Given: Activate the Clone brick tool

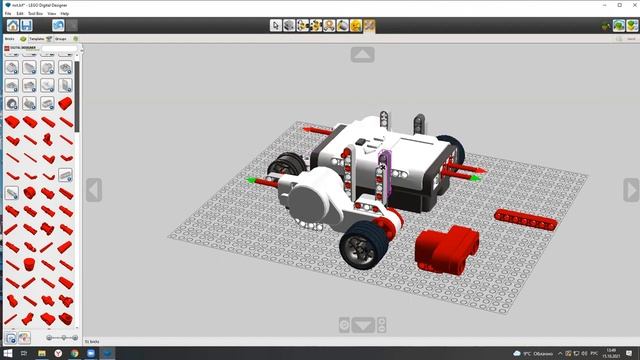Looking at the screenshot, I should coord(289,25).
